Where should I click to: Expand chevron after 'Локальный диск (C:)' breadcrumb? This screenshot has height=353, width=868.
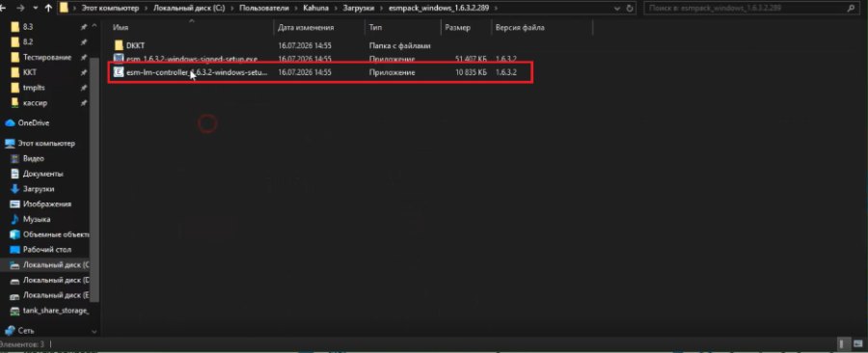point(232,9)
